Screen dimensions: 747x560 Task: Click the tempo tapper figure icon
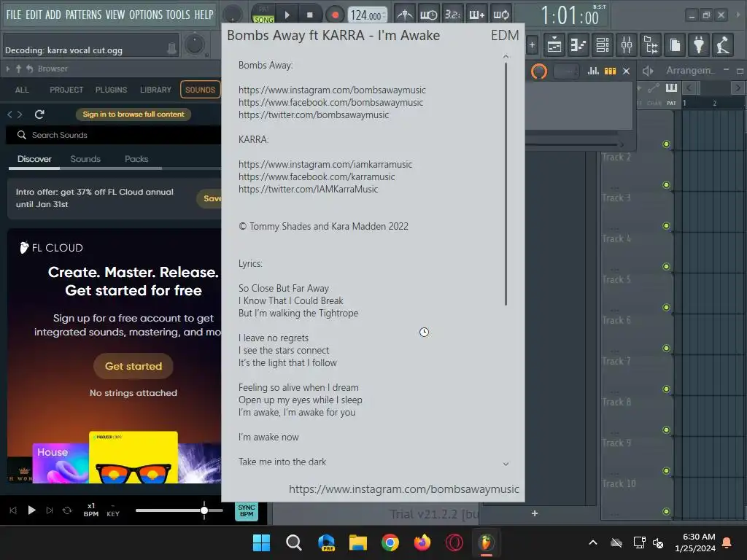coord(723,45)
